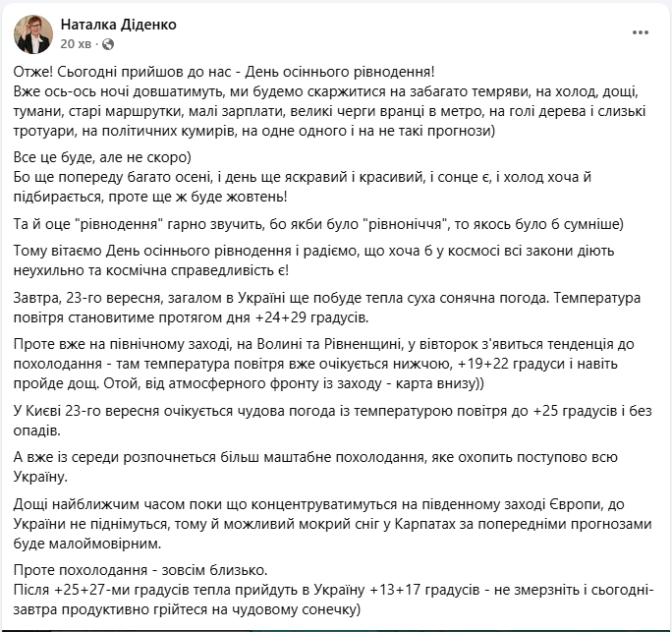672x632 pixels.
Task: Click Наталка Діденко's profile picture
Action: click(x=32, y=34)
